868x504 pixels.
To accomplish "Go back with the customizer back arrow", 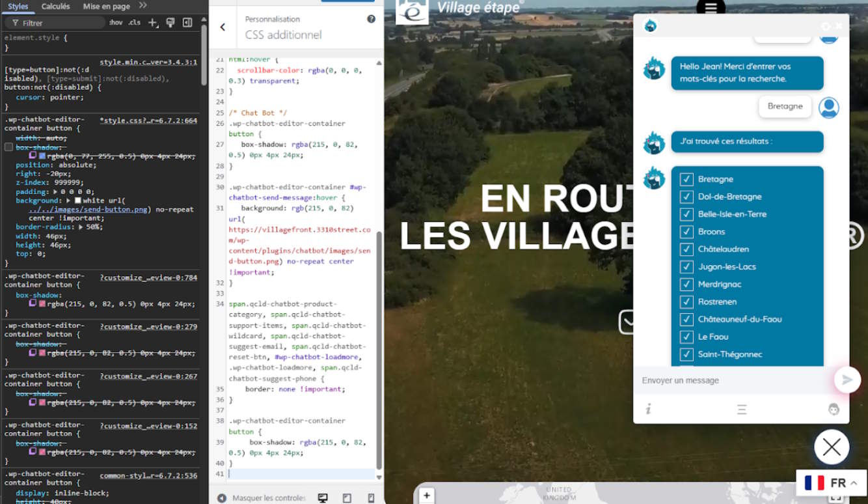I will click(x=223, y=27).
